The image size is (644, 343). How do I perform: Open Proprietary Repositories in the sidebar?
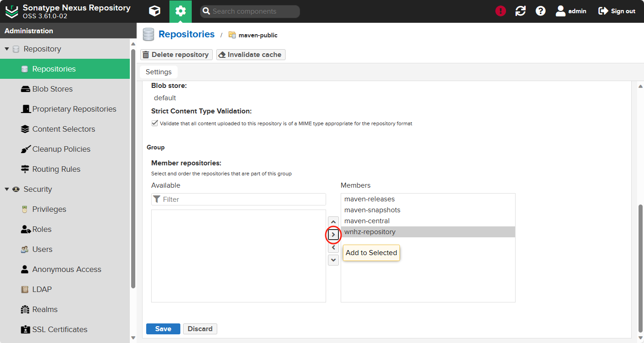pos(65,109)
